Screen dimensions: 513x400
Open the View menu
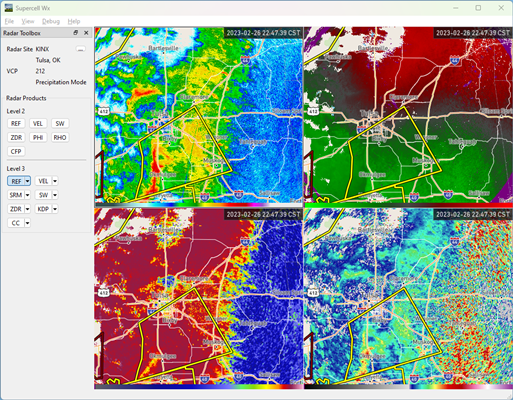(28, 21)
